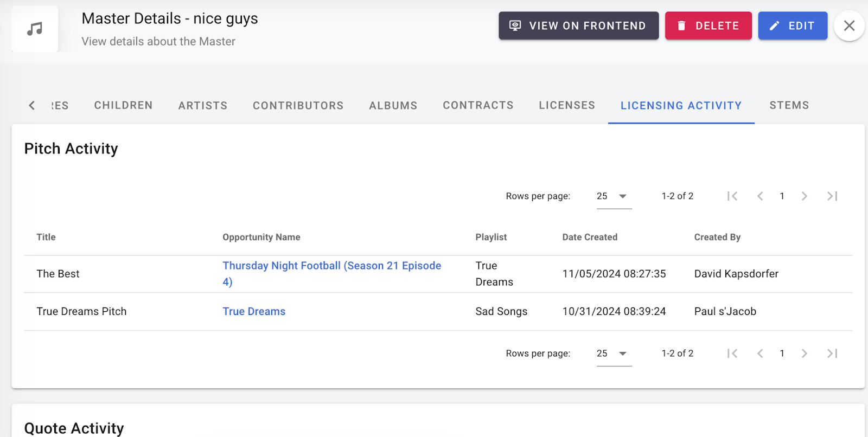Click the blue Edit button

pyautogui.click(x=792, y=25)
